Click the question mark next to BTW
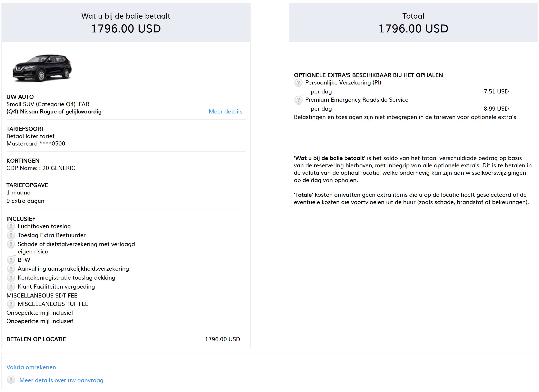 [11, 260]
